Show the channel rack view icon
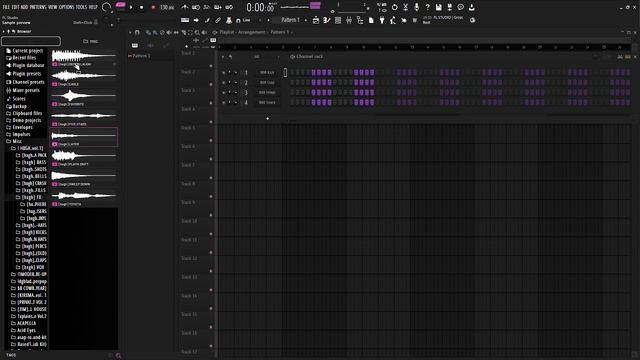Screen dimensions: 640x360 338,20
